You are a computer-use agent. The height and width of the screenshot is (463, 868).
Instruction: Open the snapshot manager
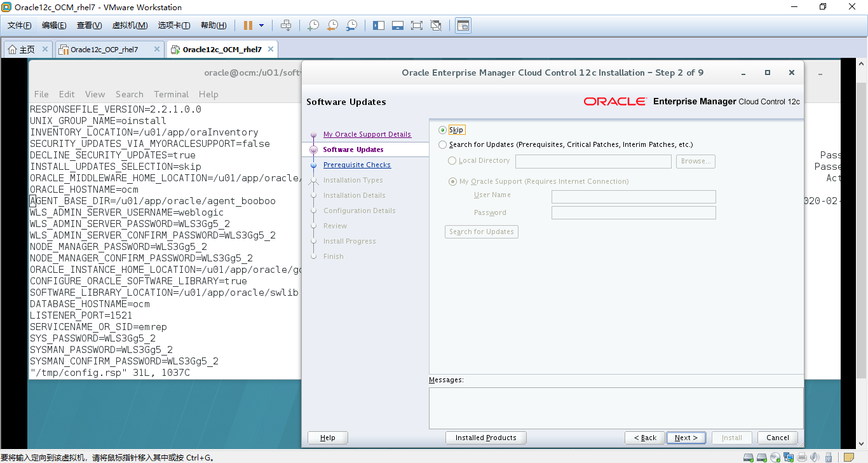(351, 25)
